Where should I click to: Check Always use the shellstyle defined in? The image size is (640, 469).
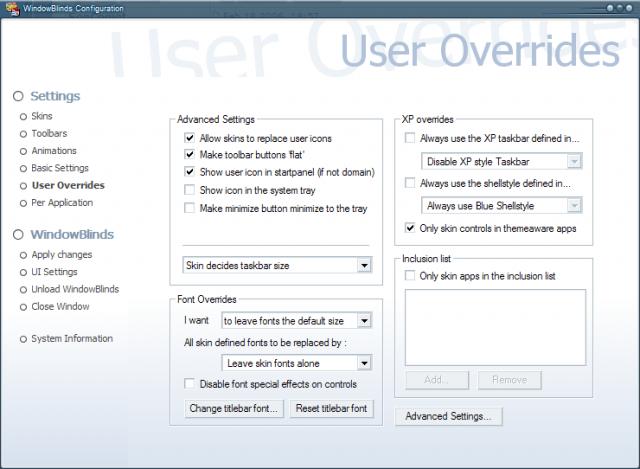coord(410,183)
